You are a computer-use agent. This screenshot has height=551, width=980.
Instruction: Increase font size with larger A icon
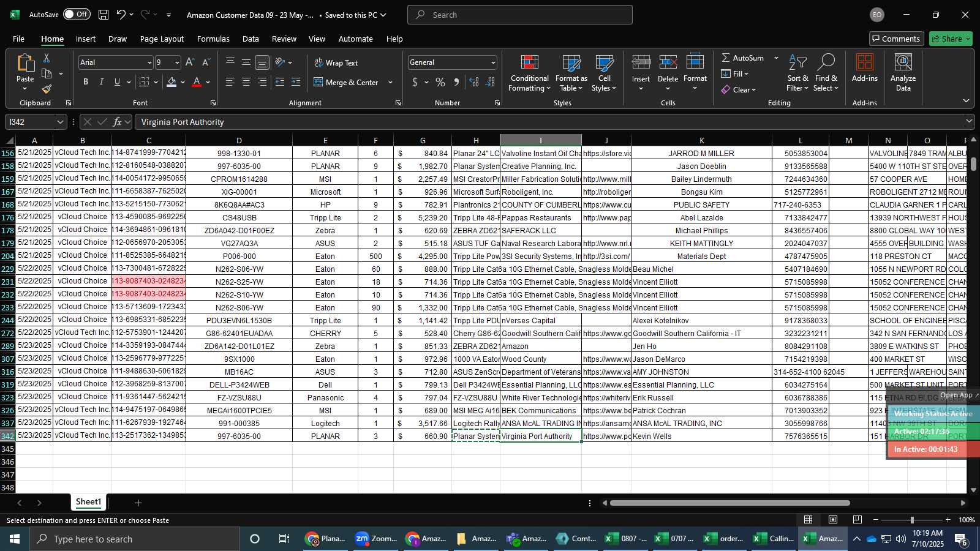(190, 62)
